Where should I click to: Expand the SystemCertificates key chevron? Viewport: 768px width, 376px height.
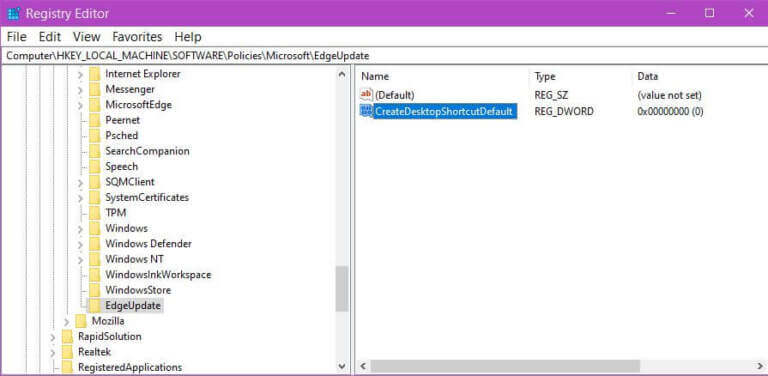point(80,198)
